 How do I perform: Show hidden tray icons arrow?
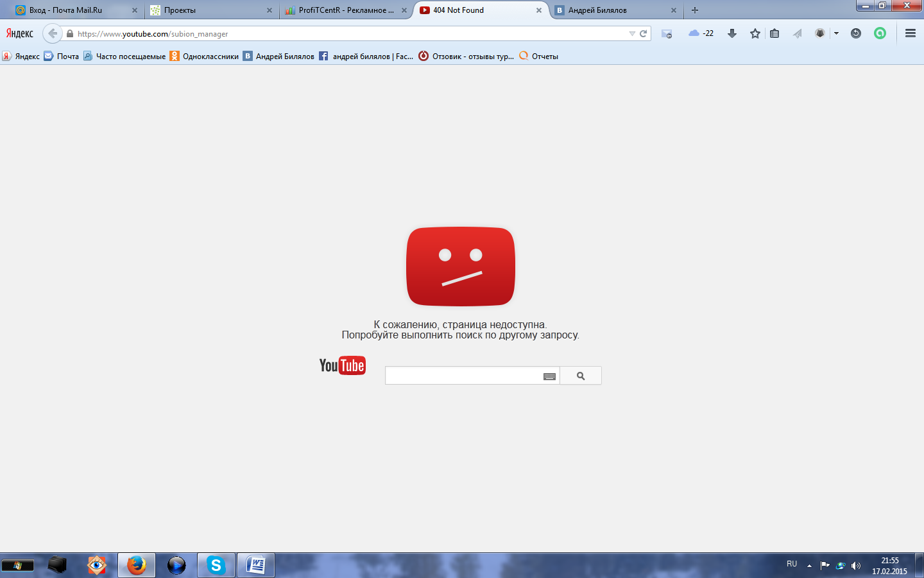click(809, 566)
